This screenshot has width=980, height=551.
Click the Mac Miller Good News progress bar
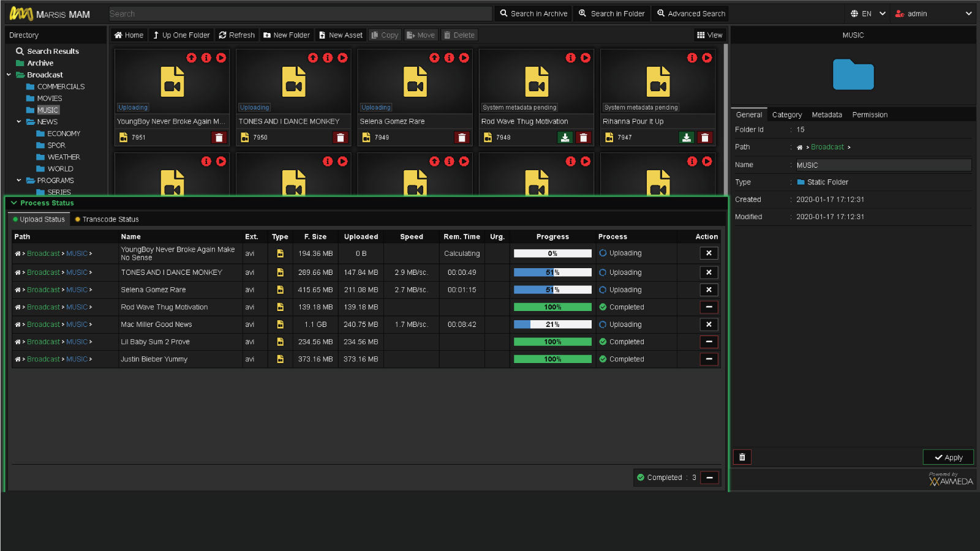552,324
